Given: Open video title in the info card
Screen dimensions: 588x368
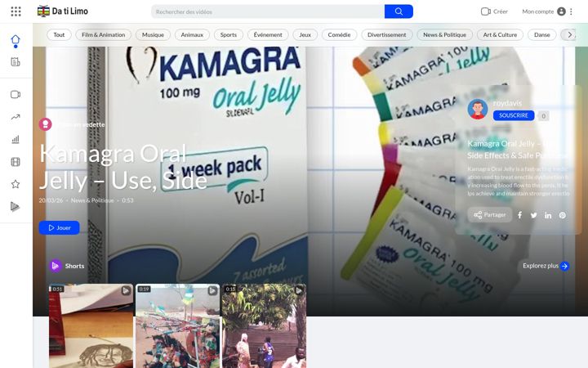Looking at the screenshot, I should (x=518, y=150).
